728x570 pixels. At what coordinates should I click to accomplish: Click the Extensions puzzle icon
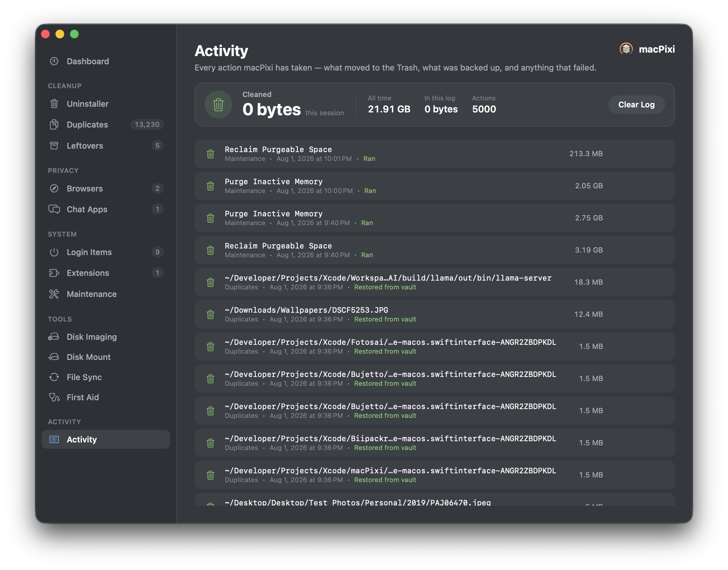point(54,273)
